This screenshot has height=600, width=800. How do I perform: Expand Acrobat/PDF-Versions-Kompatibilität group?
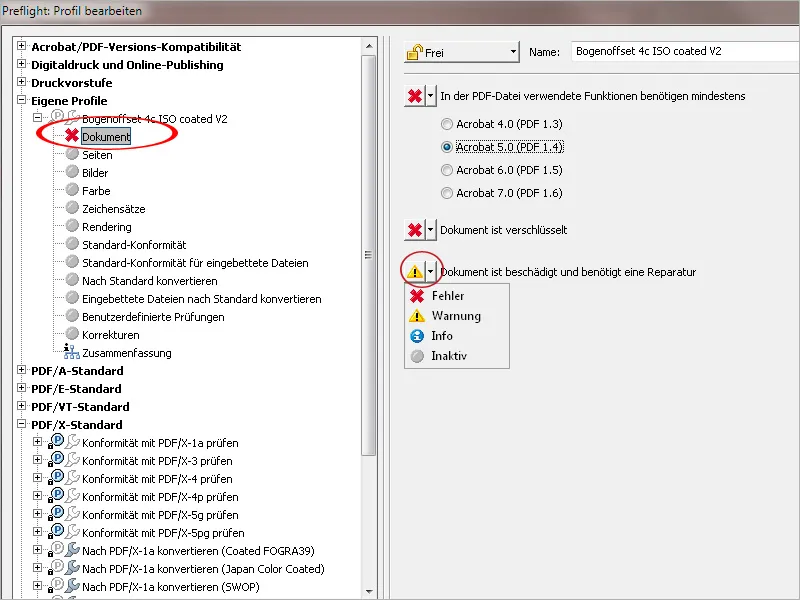(21, 46)
